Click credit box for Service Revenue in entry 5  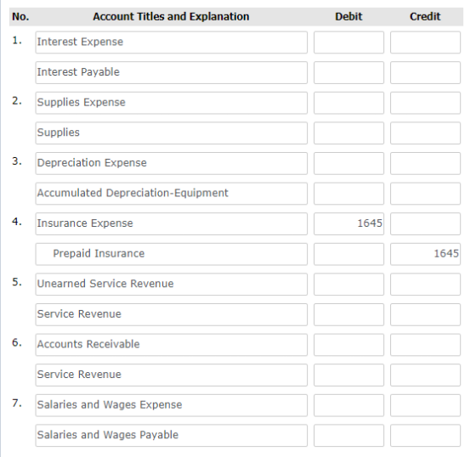click(x=425, y=314)
